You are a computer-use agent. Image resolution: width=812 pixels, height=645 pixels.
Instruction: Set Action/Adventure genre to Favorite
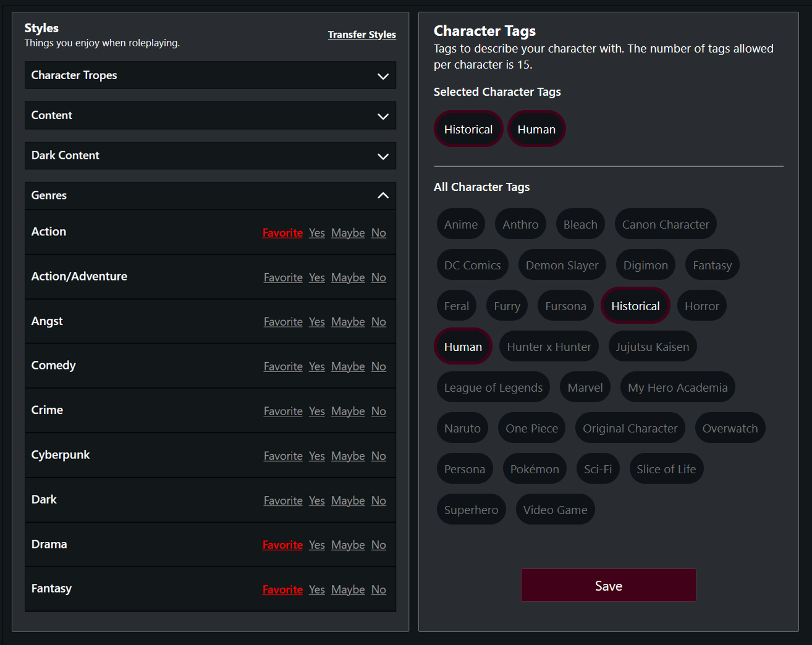coord(283,277)
